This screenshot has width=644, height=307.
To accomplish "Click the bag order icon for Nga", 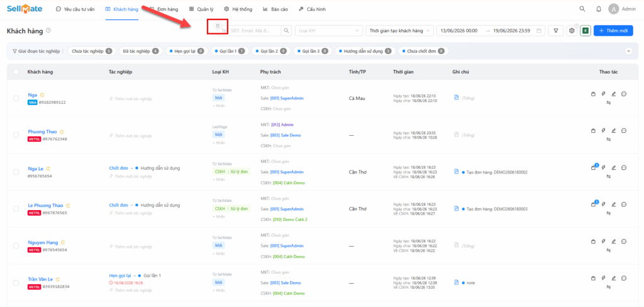I will (x=593, y=94).
